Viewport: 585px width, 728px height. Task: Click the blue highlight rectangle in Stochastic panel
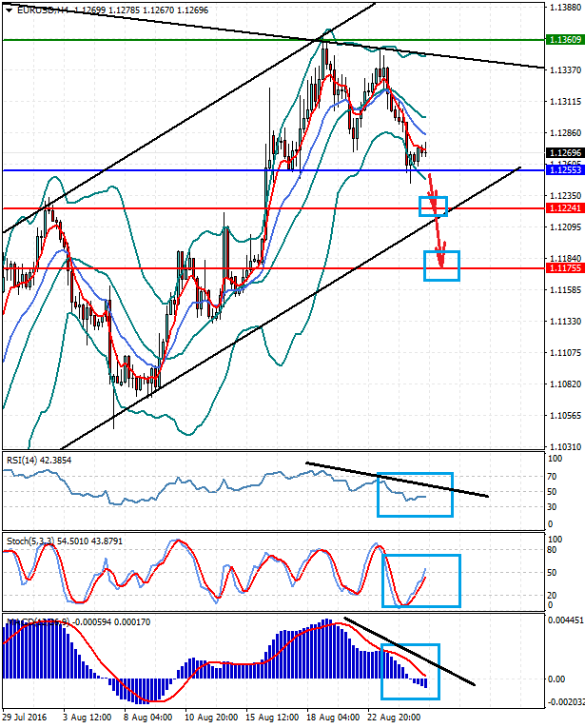pyautogui.click(x=420, y=580)
